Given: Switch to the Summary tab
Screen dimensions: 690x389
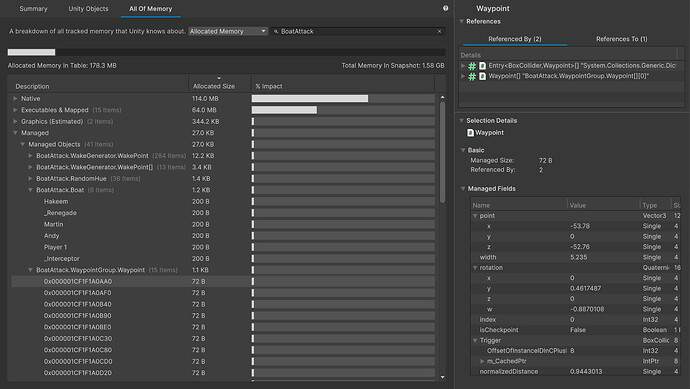Looking at the screenshot, I should click(x=33, y=8).
